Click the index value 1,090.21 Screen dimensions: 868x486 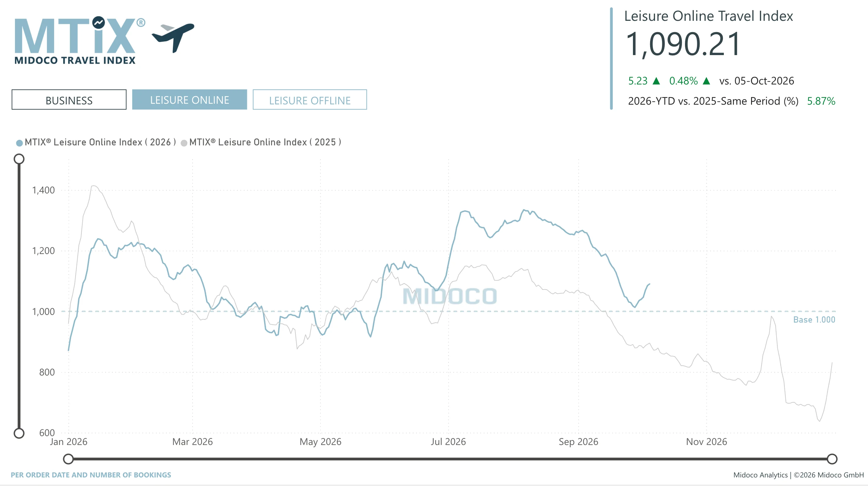pyautogui.click(x=683, y=44)
